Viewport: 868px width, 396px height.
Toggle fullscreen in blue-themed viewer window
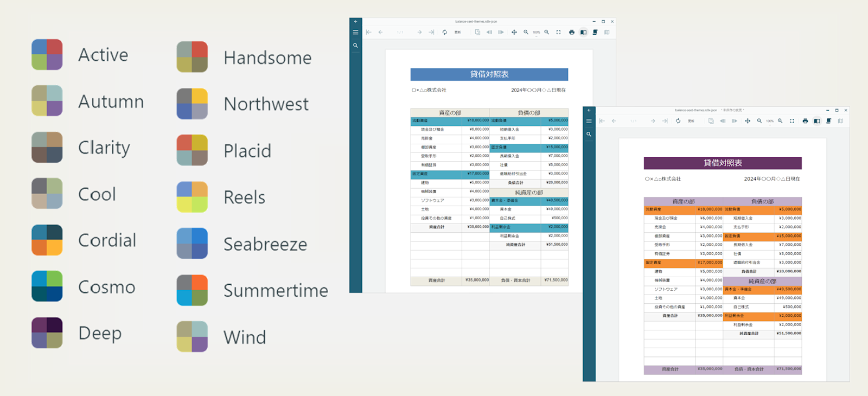click(x=558, y=33)
